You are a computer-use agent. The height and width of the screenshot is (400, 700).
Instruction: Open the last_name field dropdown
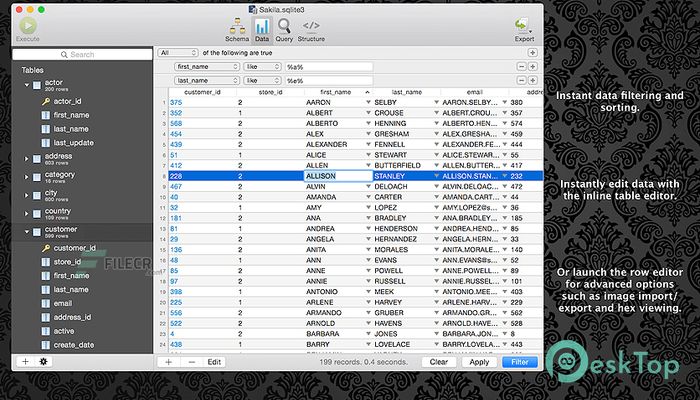tap(207, 80)
